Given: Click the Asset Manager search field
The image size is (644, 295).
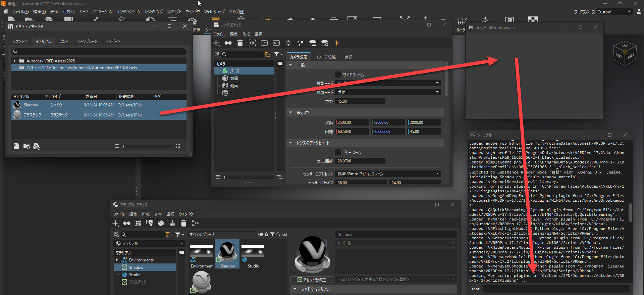Looking at the screenshot, I should point(99,52).
